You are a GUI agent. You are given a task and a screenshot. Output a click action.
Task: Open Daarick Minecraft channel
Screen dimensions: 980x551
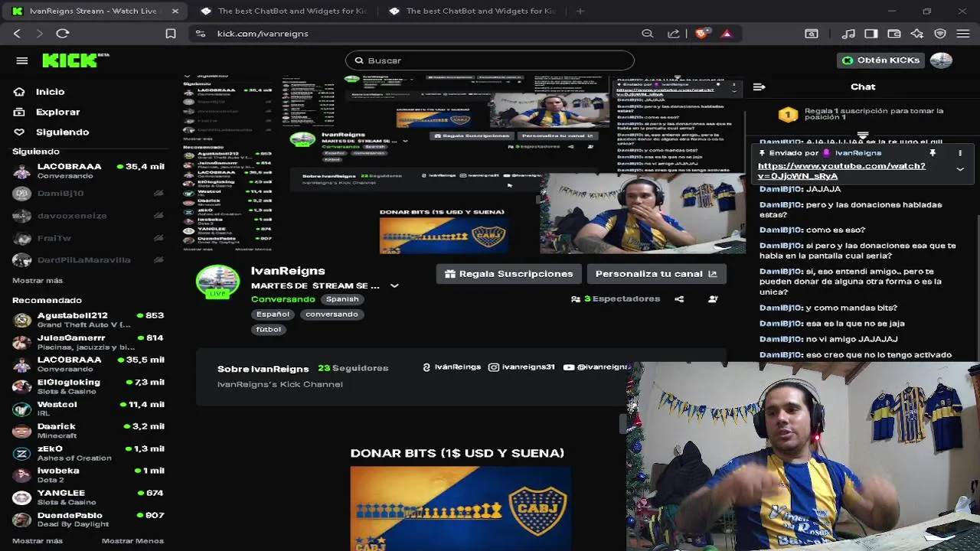click(88, 431)
